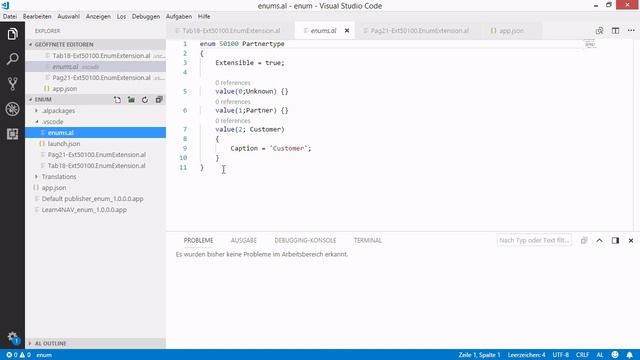This screenshot has width=640, height=360.
Task: Select enums.al under open editors list
Action: [x=96, y=67]
